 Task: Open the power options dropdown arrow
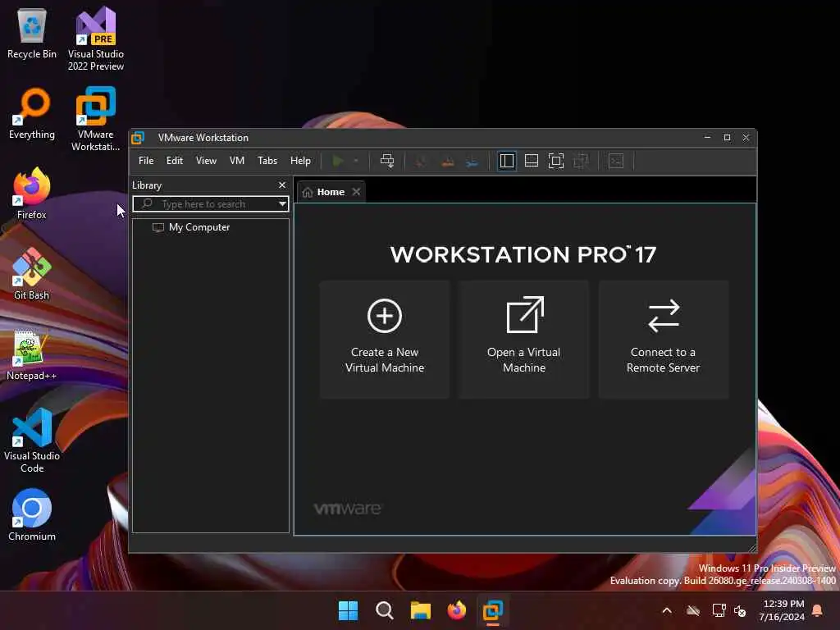point(356,161)
